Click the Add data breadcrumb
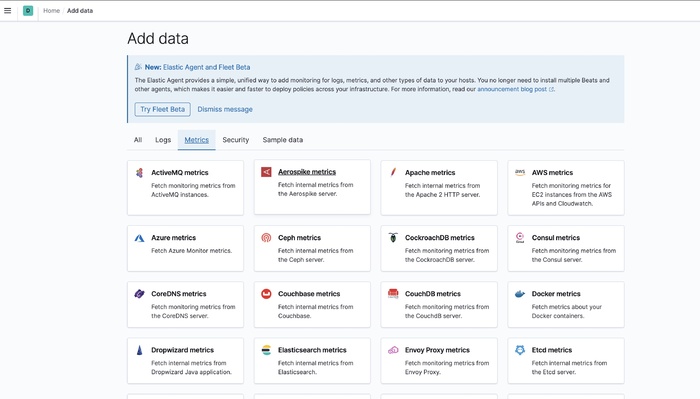The height and width of the screenshot is (399, 700). coord(80,11)
